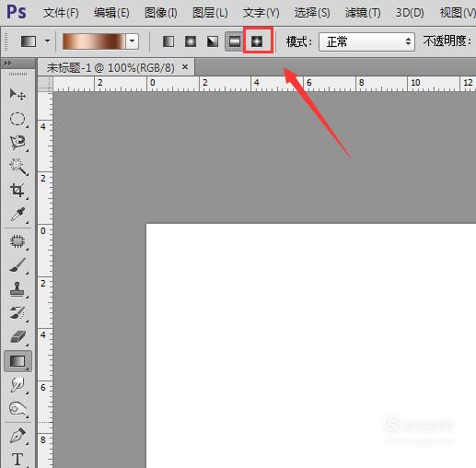This screenshot has width=476, height=468.
Task: Open the gradient picker dropdown arrow
Action: (133, 41)
